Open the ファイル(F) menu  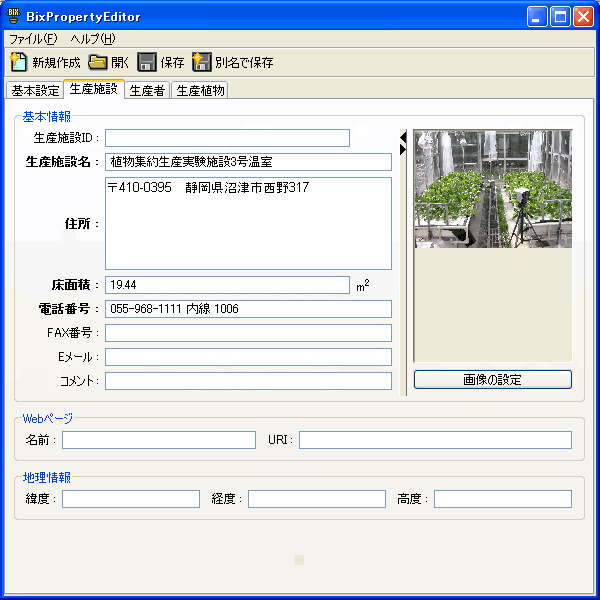click(x=33, y=39)
